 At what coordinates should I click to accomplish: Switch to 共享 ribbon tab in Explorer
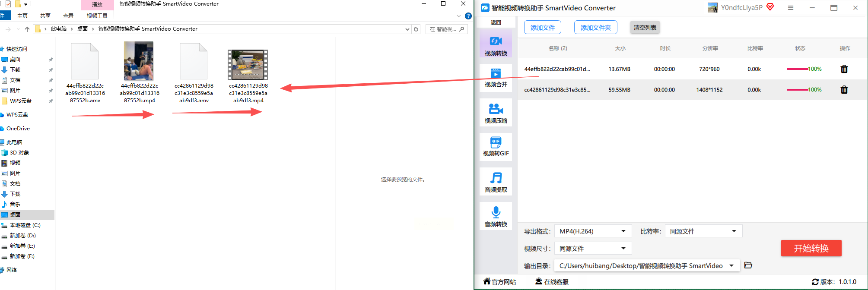point(45,16)
